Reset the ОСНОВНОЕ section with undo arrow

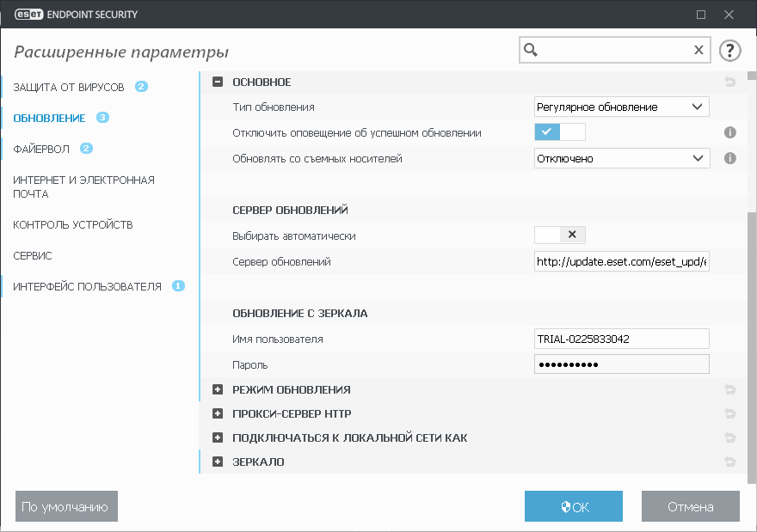click(x=730, y=83)
